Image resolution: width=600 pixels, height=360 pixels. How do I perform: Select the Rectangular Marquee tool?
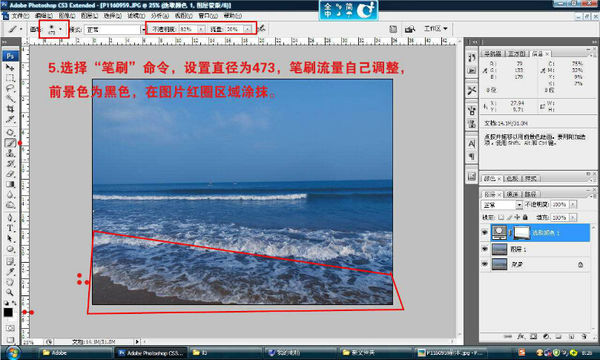tap(10, 78)
